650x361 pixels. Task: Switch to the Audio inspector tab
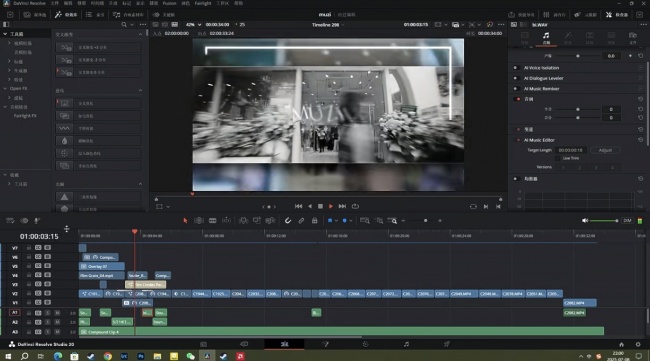546,37
